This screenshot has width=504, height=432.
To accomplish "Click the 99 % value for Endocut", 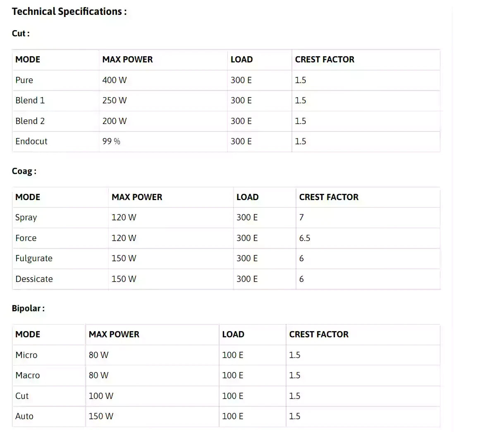I will [x=111, y=141].
